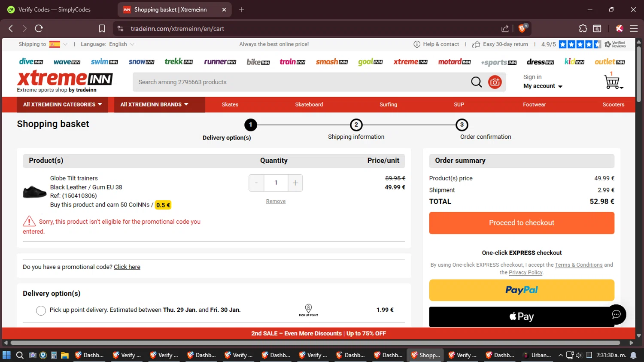
Task: Click the 2nd SALE discount banner
Action: tap(319, 334)
